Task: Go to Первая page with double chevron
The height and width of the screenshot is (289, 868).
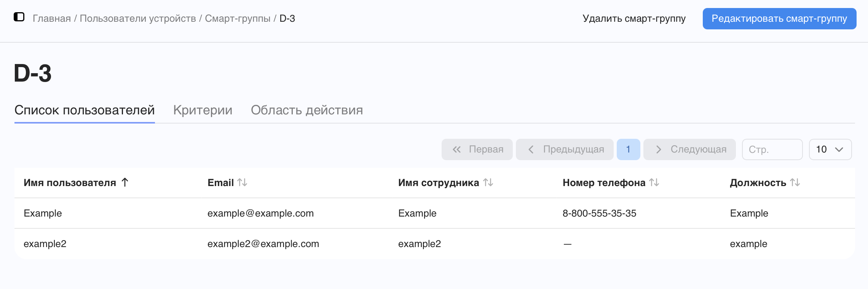Action: (x=477, y=149)
